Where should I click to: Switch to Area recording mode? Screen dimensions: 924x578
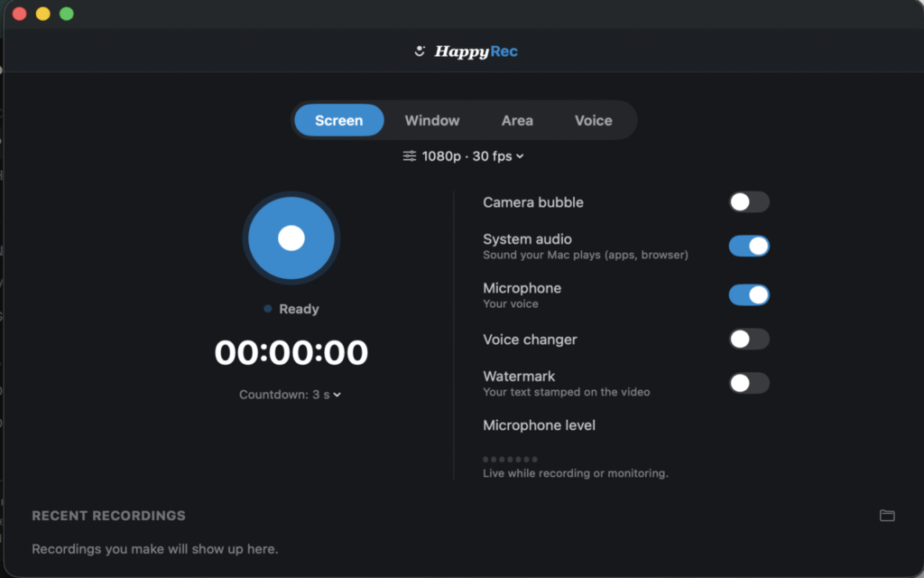517,120
